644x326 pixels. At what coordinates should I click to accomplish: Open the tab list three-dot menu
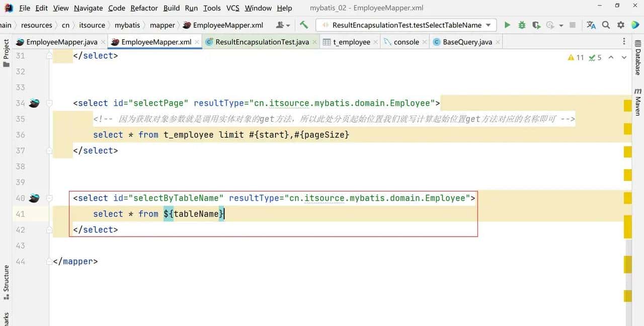click(x=624, y=42)
